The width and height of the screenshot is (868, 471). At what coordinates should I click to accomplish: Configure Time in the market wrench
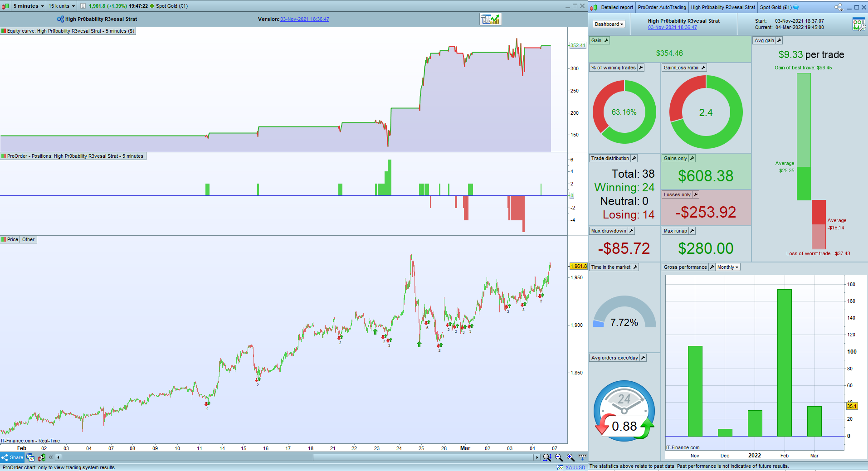[x=635, y=267]
